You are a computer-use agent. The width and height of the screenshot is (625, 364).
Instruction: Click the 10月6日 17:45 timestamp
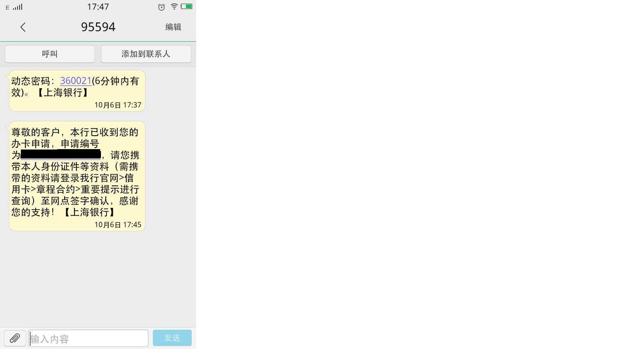click(x=118, y=225)
